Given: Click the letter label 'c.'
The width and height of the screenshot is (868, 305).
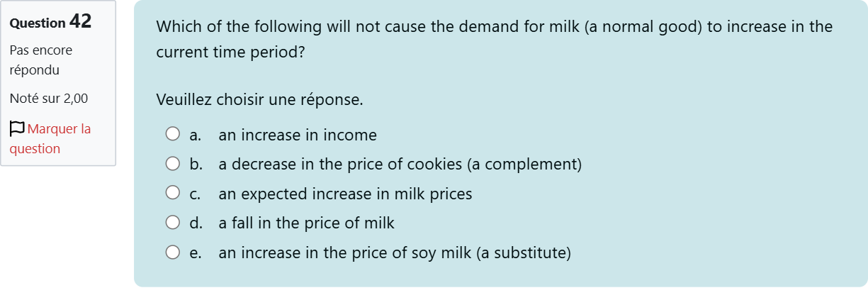Looking at the screenshot, I should point(196,194).
